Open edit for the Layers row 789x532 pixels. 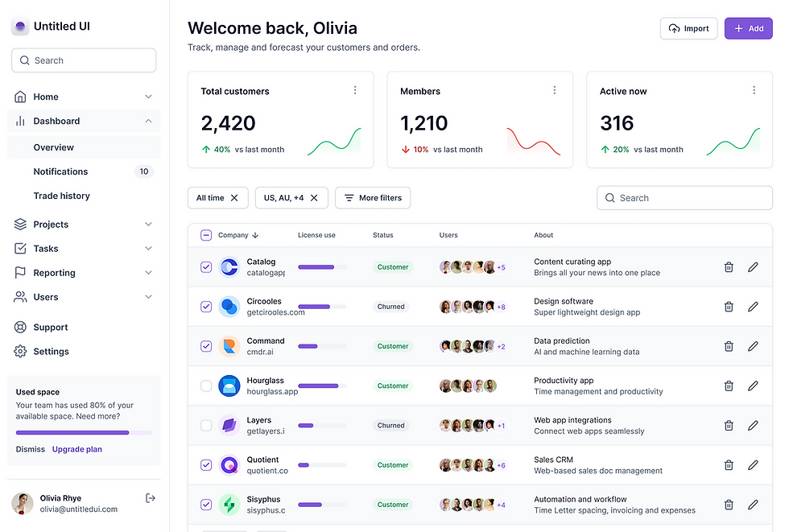[x=753, y=426]
